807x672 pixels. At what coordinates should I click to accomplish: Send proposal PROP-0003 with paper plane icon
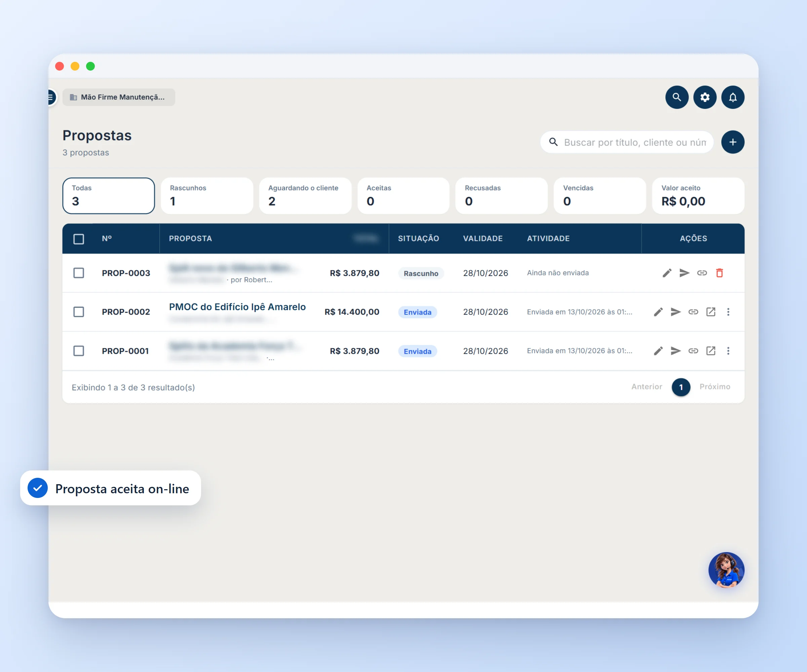(684, 273)
